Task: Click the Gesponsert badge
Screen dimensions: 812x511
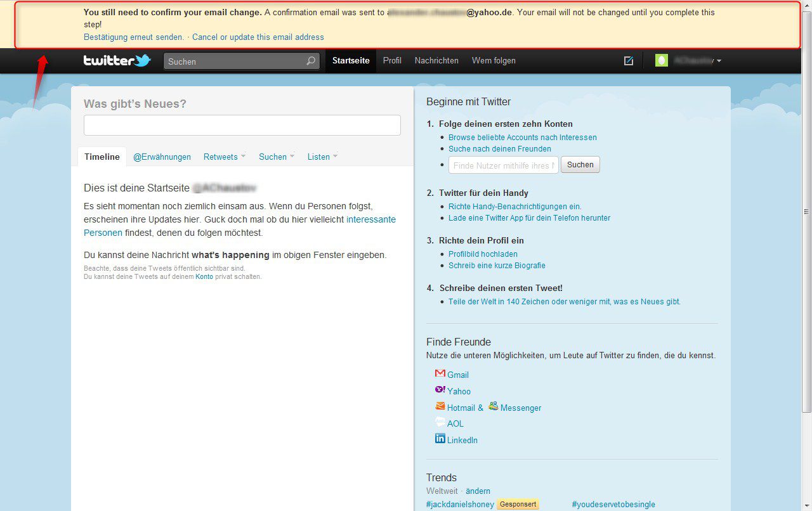Action: [x=518, y=504]
